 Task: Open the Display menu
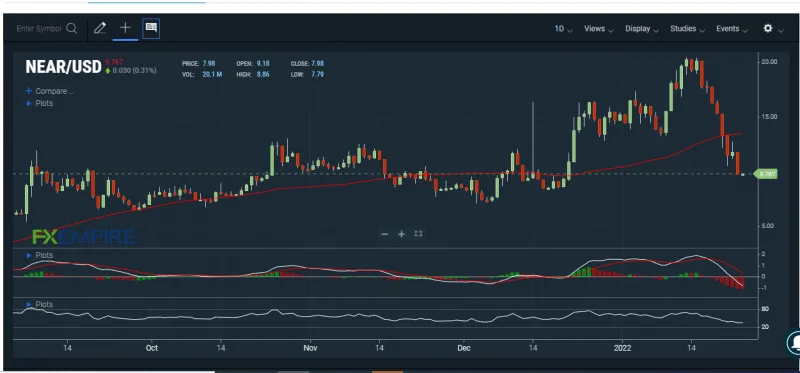[x=642, y=29]
